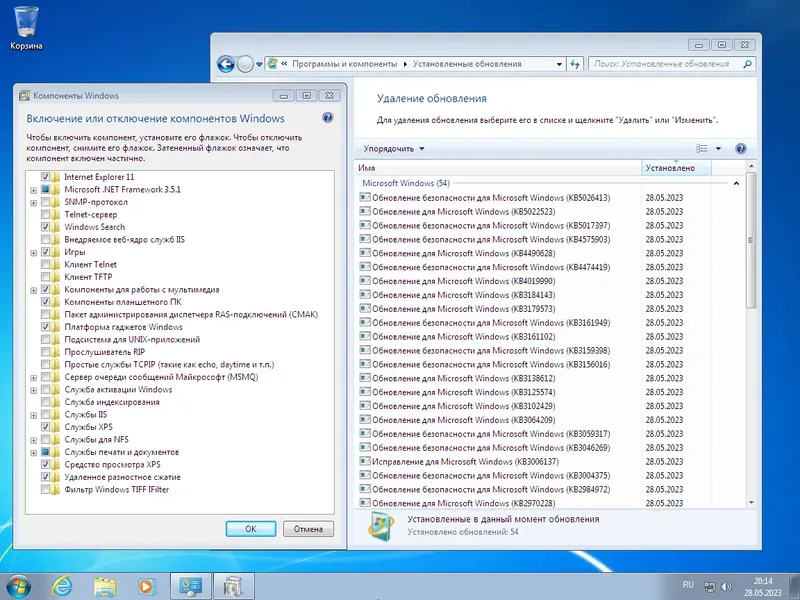Click Установленные обновления breadcrumb
The image size is (800, 600).
point(467,64)
